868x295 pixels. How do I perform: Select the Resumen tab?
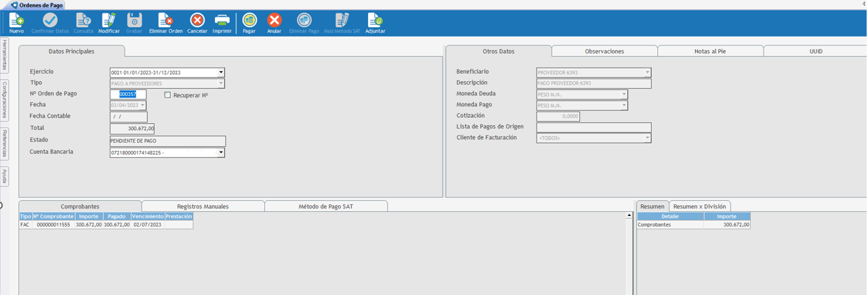pyautogui.click(x=653, y=206)
